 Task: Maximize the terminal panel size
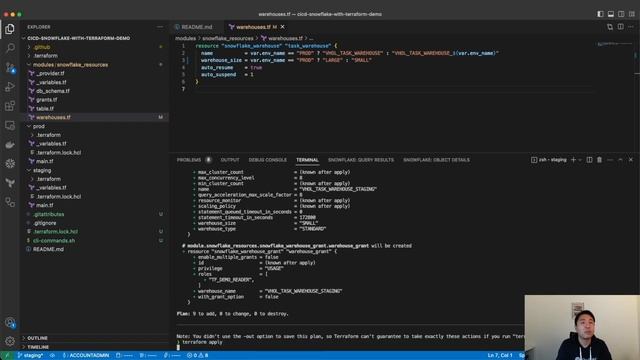point(620,160)
